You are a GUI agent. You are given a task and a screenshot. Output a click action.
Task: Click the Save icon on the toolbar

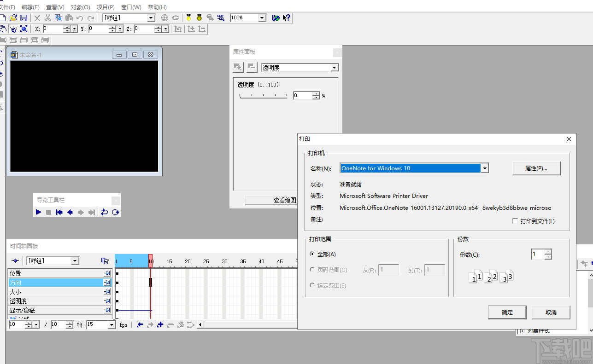pyautogui.click(x=23, y=17)
